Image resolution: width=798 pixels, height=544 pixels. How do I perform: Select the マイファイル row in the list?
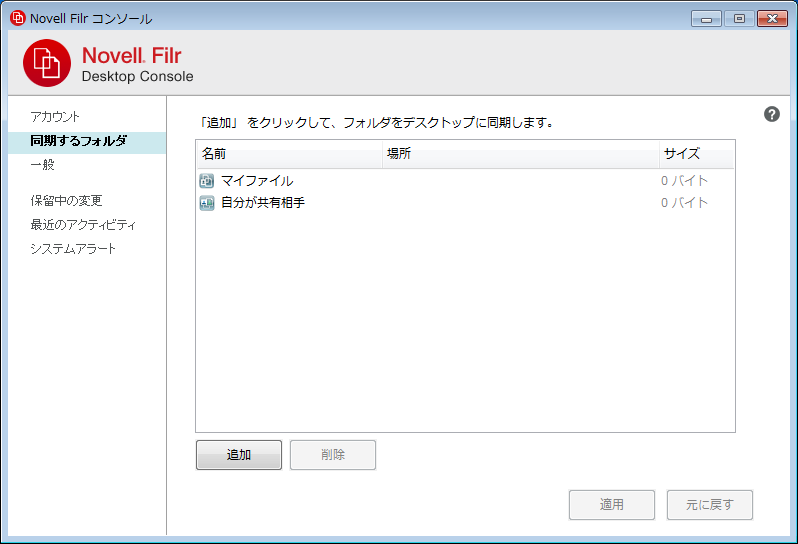[257, 181]
